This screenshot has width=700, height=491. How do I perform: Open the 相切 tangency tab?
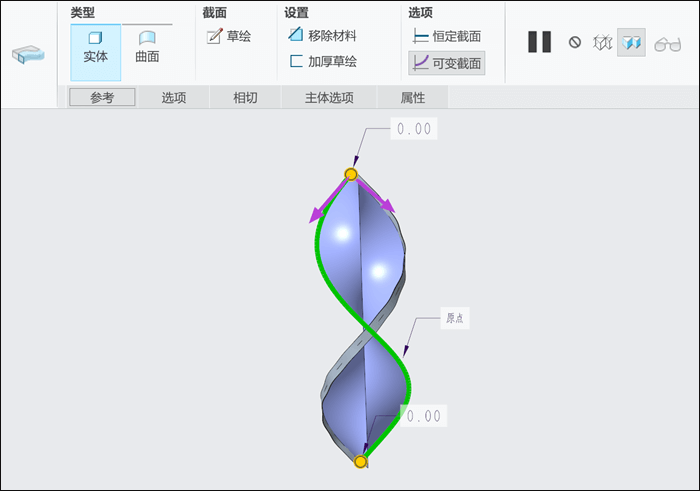pos(245,97)
